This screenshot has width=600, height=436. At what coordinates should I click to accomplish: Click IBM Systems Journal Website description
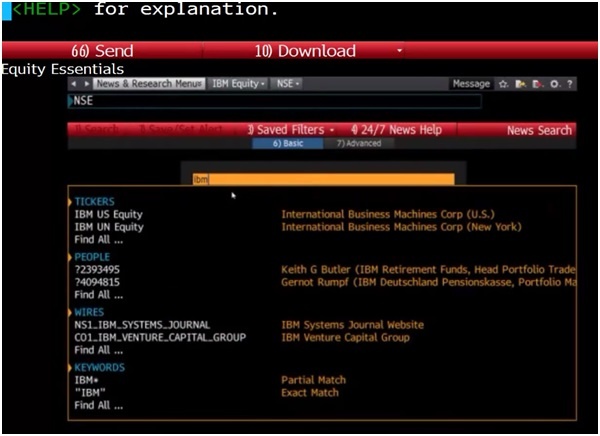352,325
